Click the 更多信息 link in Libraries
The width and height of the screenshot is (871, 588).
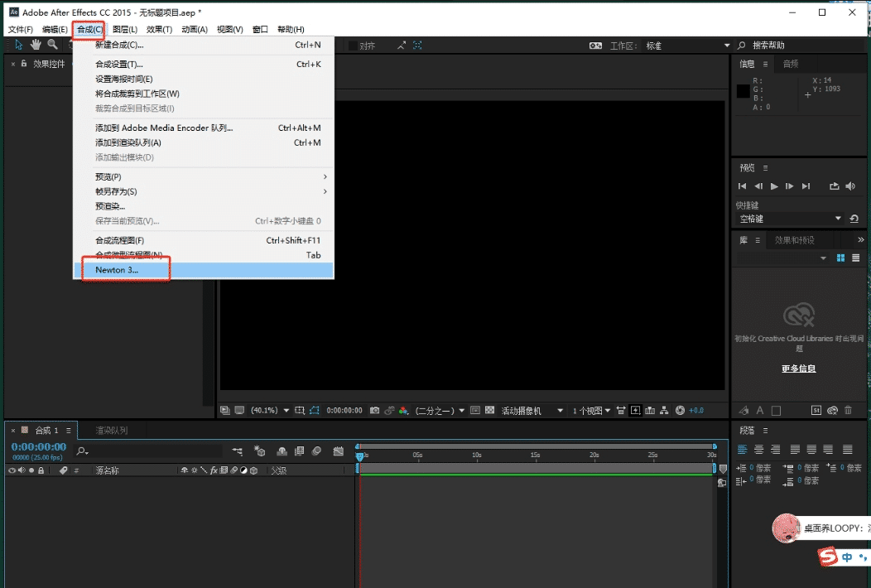798,369
